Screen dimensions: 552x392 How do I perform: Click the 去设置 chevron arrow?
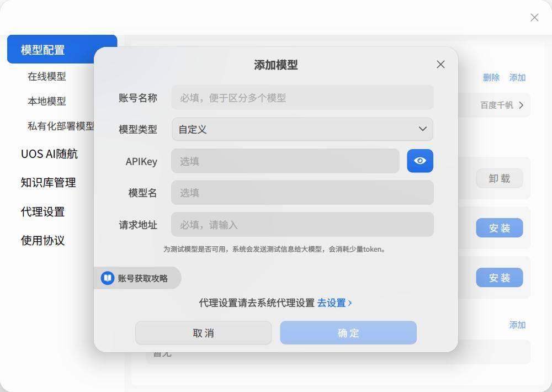tap(349, 303)
